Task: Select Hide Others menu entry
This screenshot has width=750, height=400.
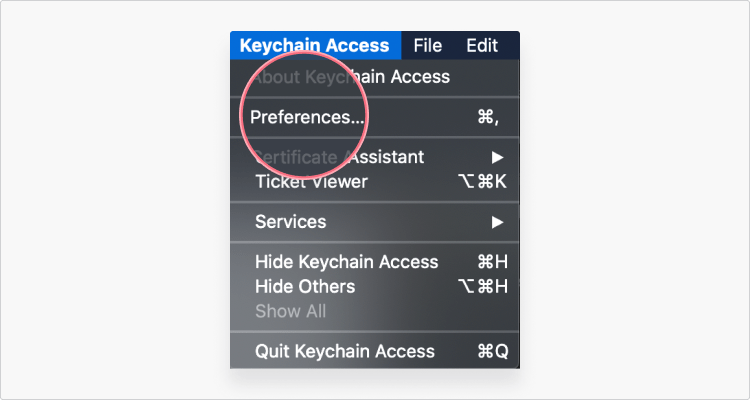Action: click(375, 287)
